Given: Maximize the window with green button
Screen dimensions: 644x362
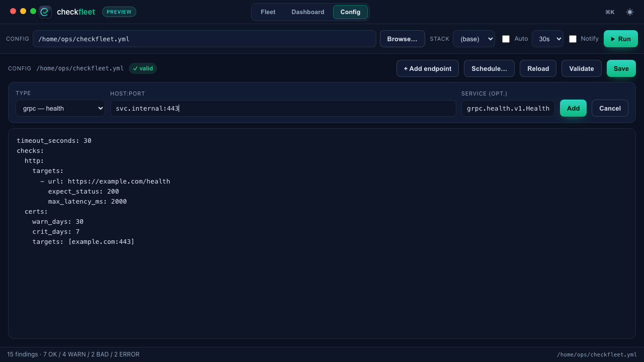Looking at the screenshot, I should point(33,11).
